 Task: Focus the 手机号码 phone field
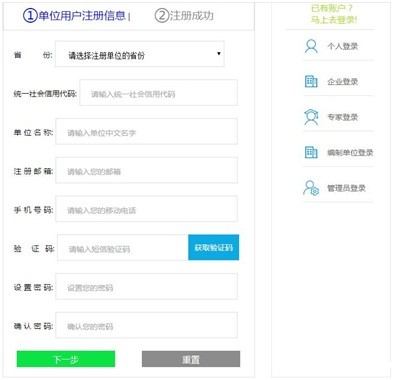click(147, 209)
